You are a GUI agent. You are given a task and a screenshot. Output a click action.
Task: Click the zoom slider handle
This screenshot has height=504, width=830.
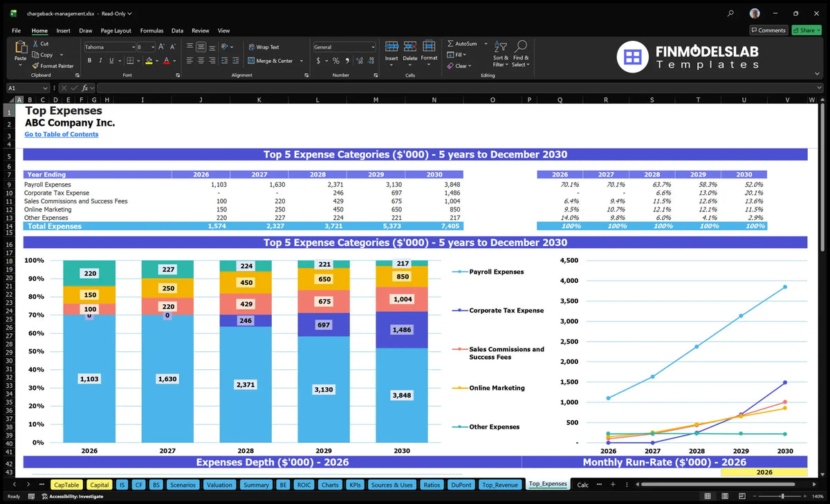[782, 496]
